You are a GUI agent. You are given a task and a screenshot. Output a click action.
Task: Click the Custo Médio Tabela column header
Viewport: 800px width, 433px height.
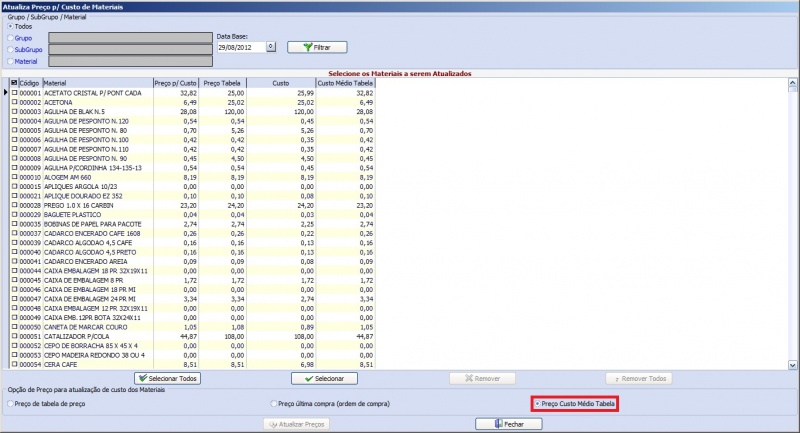click(345, 83)
